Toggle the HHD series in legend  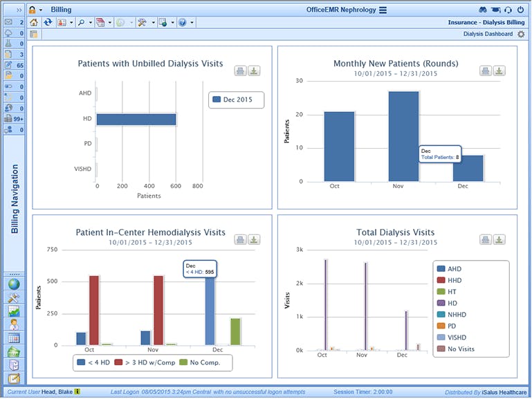pos(449,280)
